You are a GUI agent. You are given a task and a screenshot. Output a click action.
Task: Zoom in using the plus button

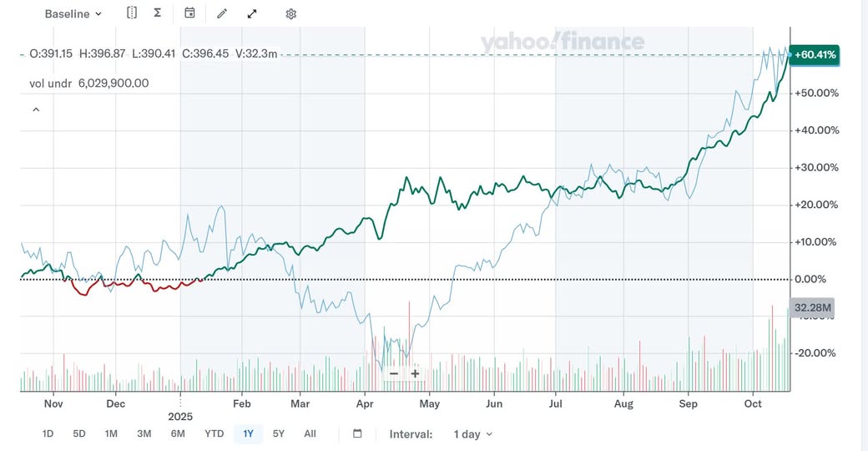coord(416,373)
